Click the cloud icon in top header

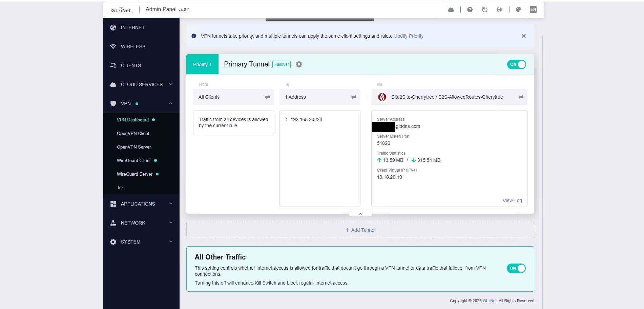451,9
